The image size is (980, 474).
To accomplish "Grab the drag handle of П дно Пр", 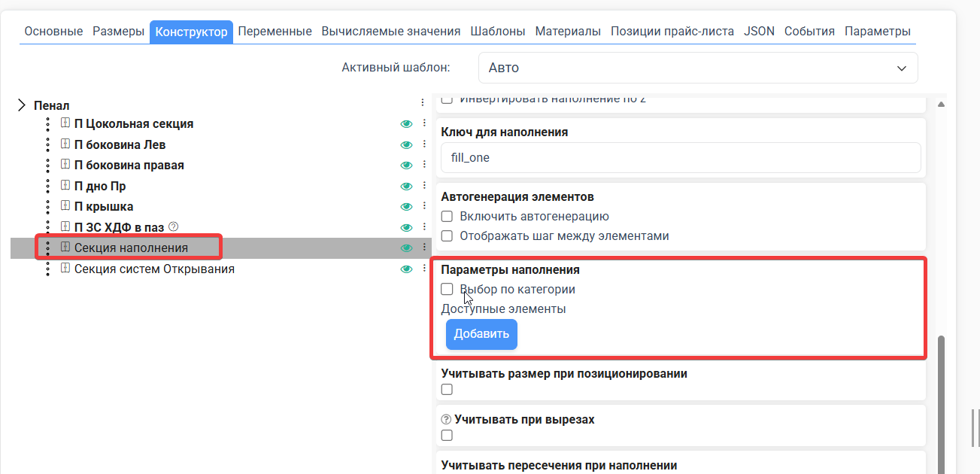I will coord(47,186).
